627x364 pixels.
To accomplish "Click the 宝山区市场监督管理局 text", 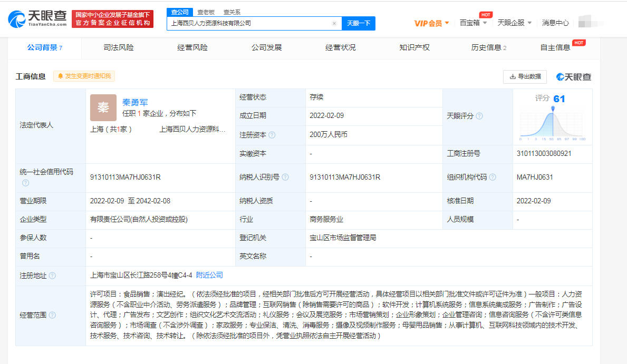I will 343,238.
